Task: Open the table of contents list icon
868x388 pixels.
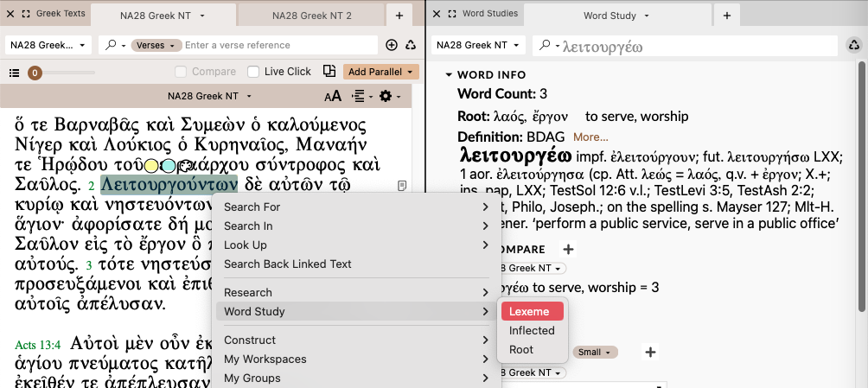Action: tap(14, 73)
